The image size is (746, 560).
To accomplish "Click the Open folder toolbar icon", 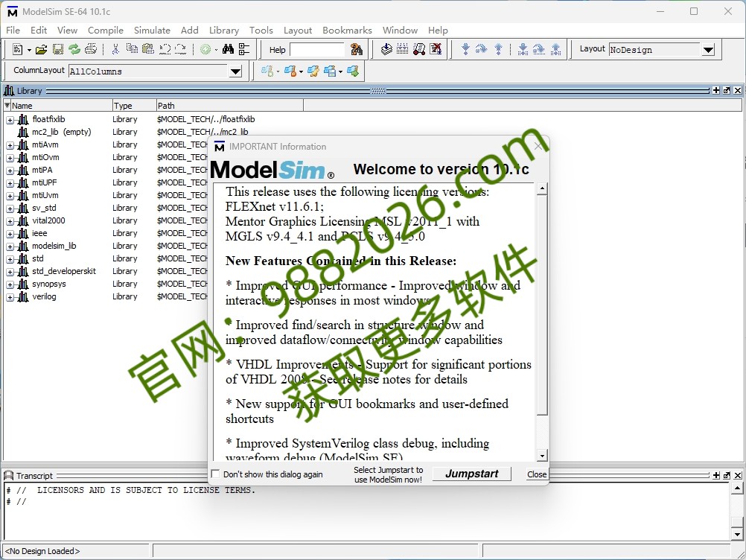I will tap(42, 49).
